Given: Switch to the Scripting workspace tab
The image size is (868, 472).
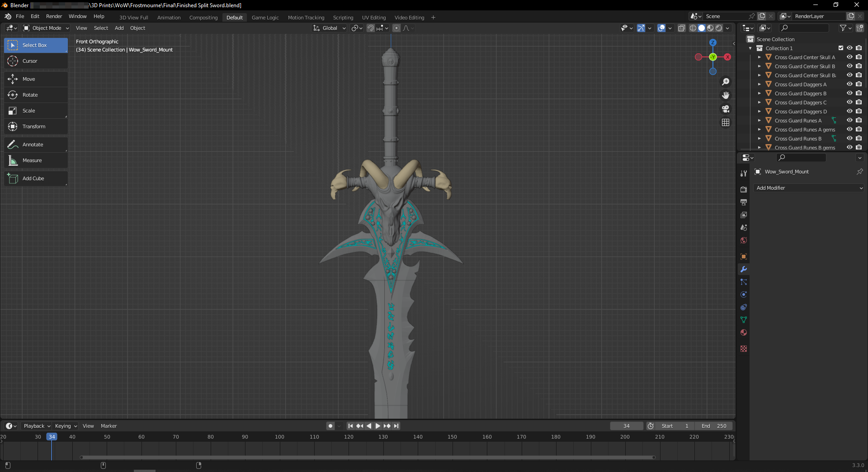Looking at the screenshot, I should pos(343,18).
